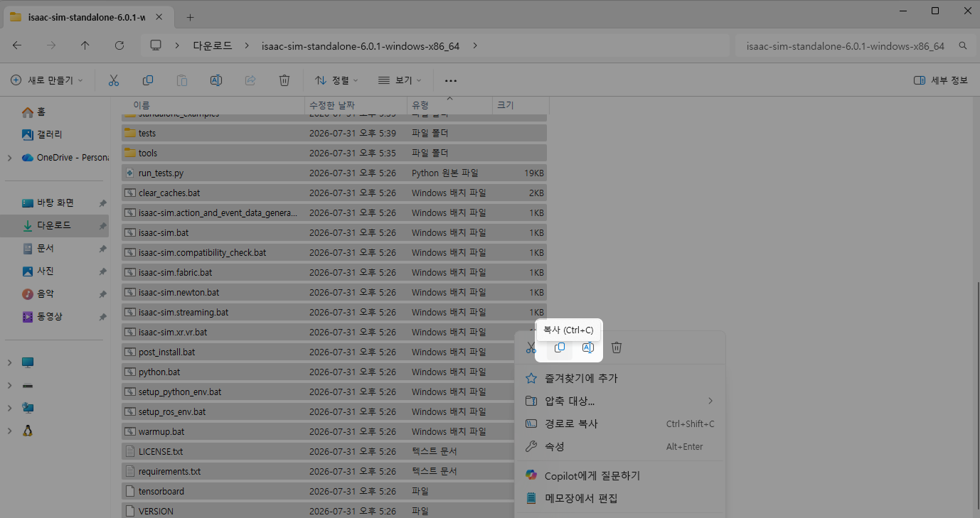980x518 pixels.
Task: Click the Share icon in the toolbar
Action: tap(250, 80)
